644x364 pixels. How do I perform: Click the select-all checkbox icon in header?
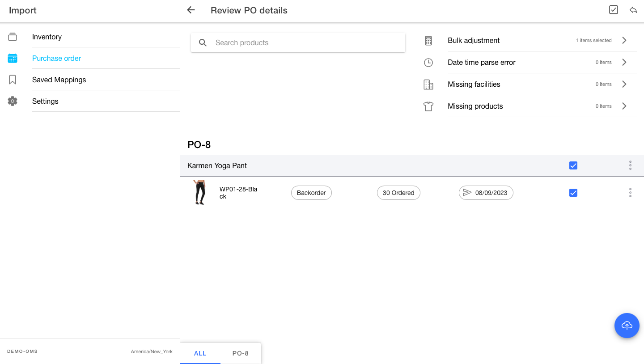pos(614,10)
